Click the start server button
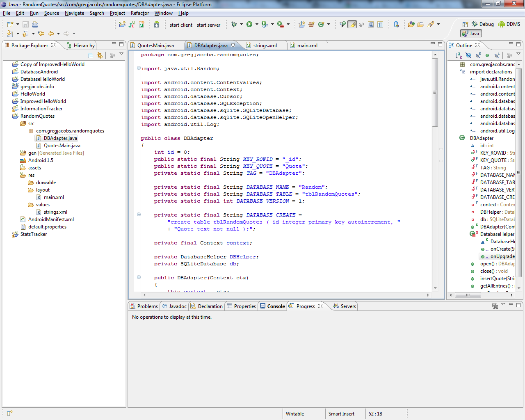525x420 pixels. coord(208,25)
